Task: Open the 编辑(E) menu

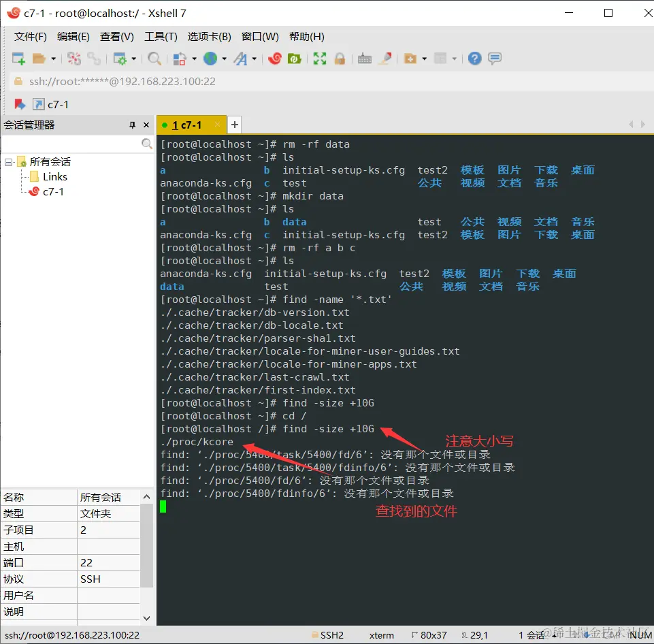Action: 73,37
